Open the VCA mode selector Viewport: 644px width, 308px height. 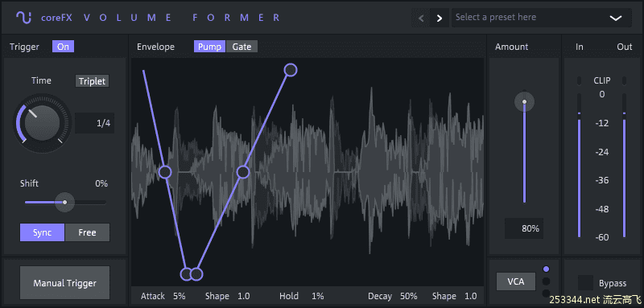point(516,281)
